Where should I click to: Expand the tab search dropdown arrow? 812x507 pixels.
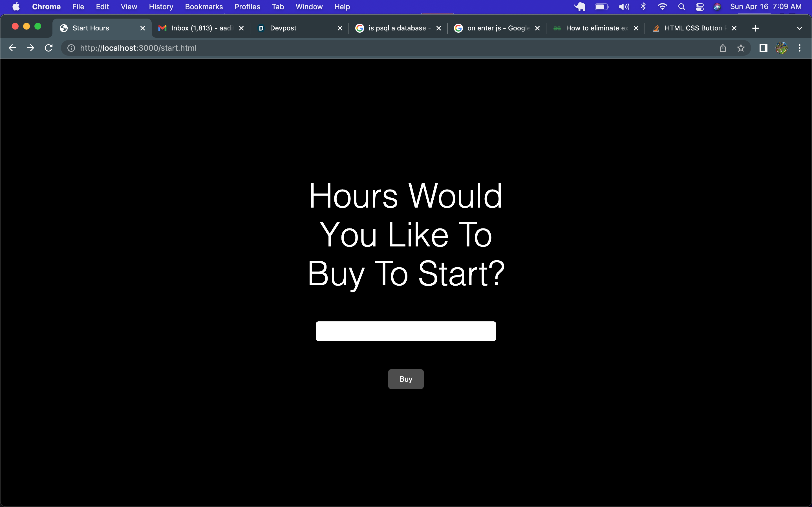[x=800, y=28]
